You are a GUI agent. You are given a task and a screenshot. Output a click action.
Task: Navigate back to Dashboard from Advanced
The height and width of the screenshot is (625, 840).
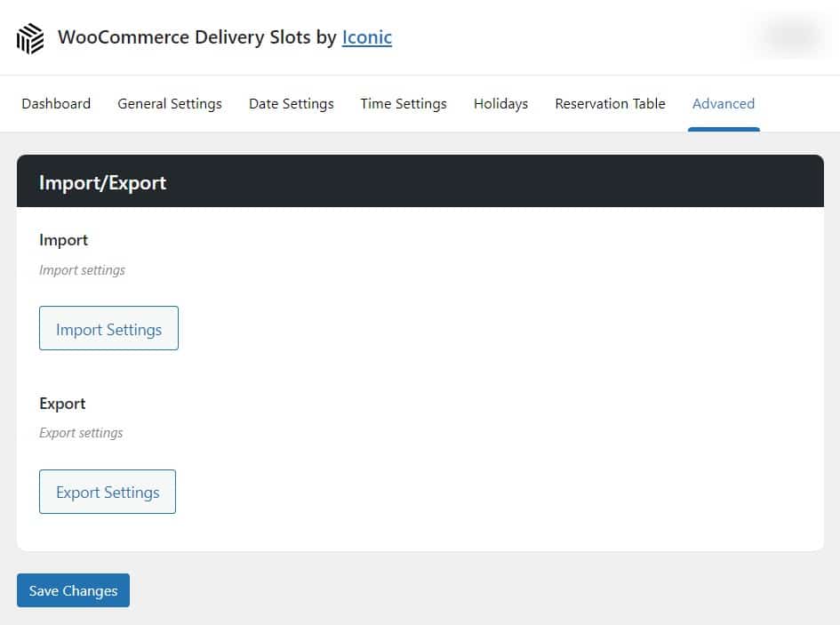(55, 104)
